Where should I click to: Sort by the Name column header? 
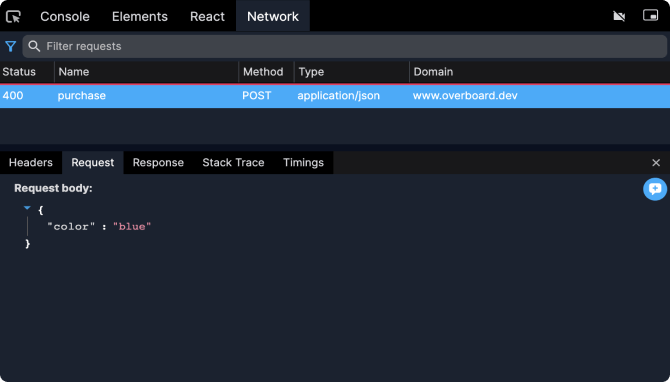[x=146, y=72]
